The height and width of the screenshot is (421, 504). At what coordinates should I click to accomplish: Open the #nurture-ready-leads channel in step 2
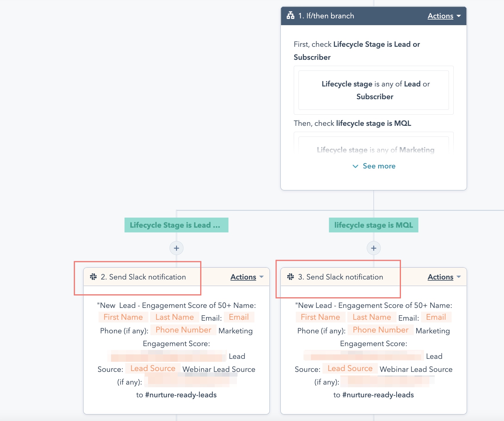point(181,395)
